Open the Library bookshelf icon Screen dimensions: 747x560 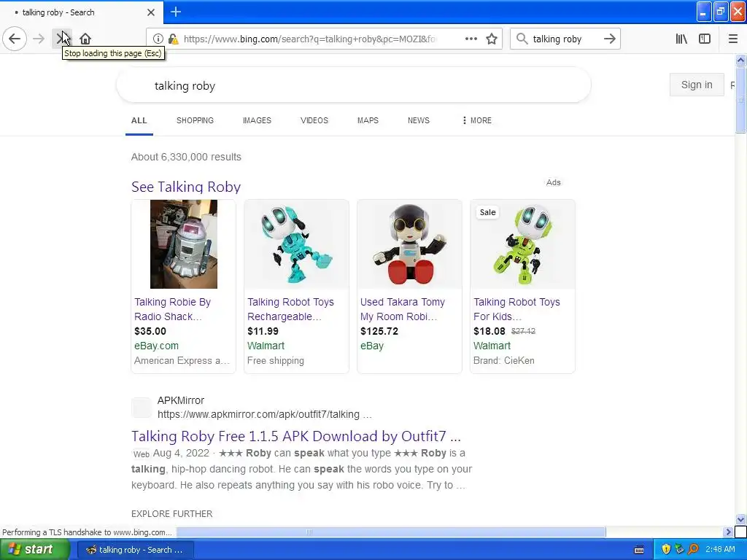(x=681, y=39)
